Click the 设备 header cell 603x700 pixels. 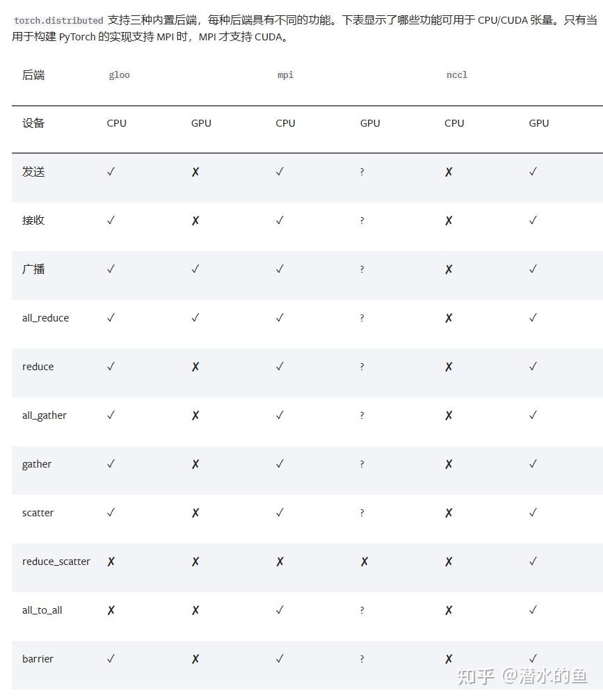point(33,123)
